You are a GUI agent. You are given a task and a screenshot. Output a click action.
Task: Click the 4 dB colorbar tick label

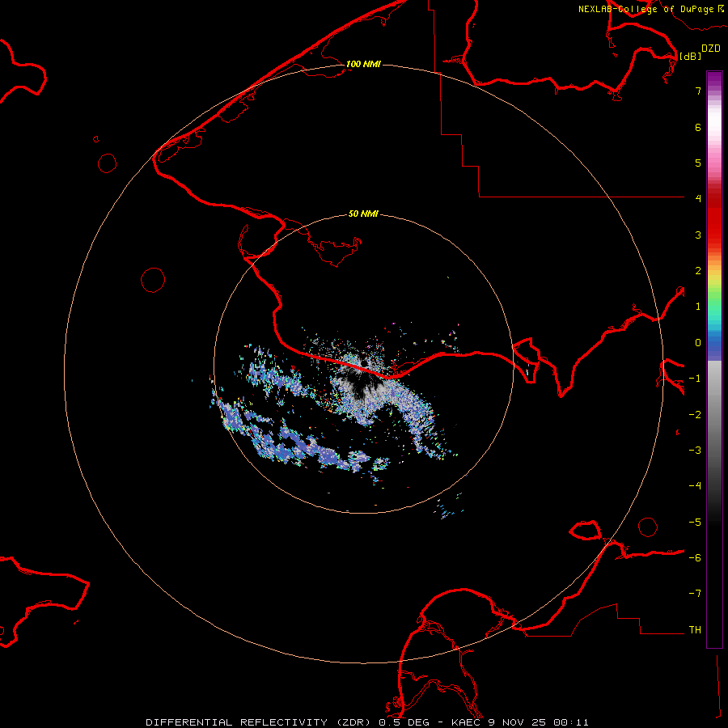(698, 198)
